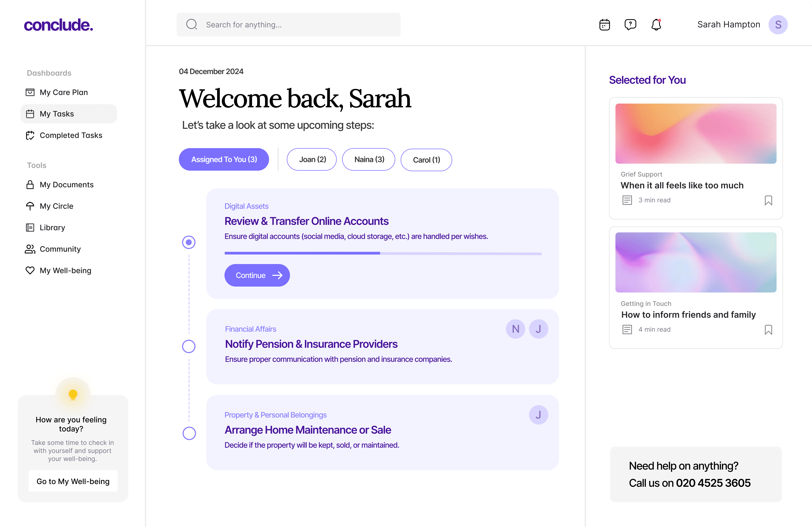Click the Completed Tasks icon

point(30,135)
